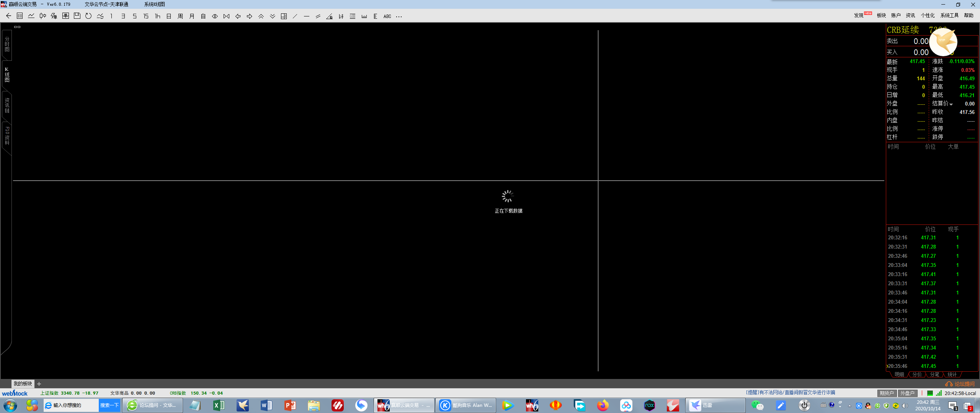Open the 分时图 side tab
This screenshot has width=980, height=413.
7,44
